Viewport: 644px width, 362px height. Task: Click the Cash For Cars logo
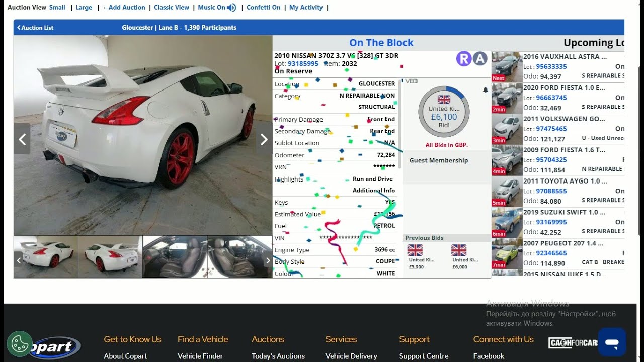tap(574, 343)
